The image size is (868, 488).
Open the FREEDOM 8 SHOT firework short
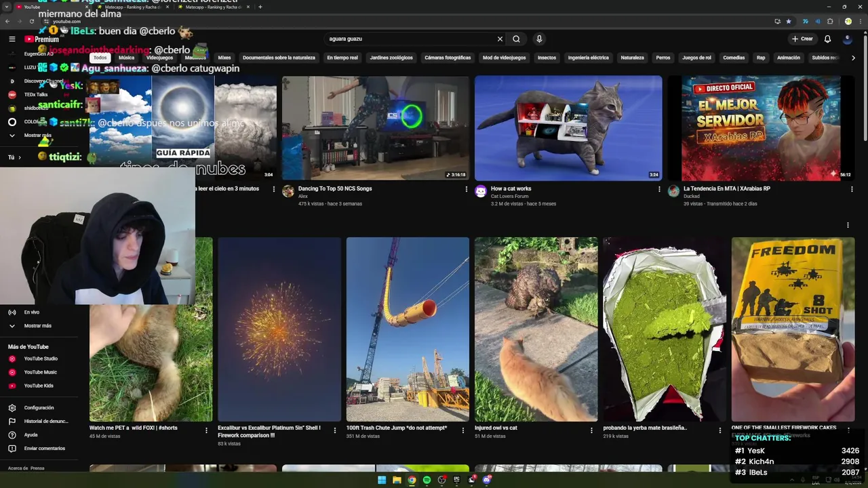(x=793, y=329)
